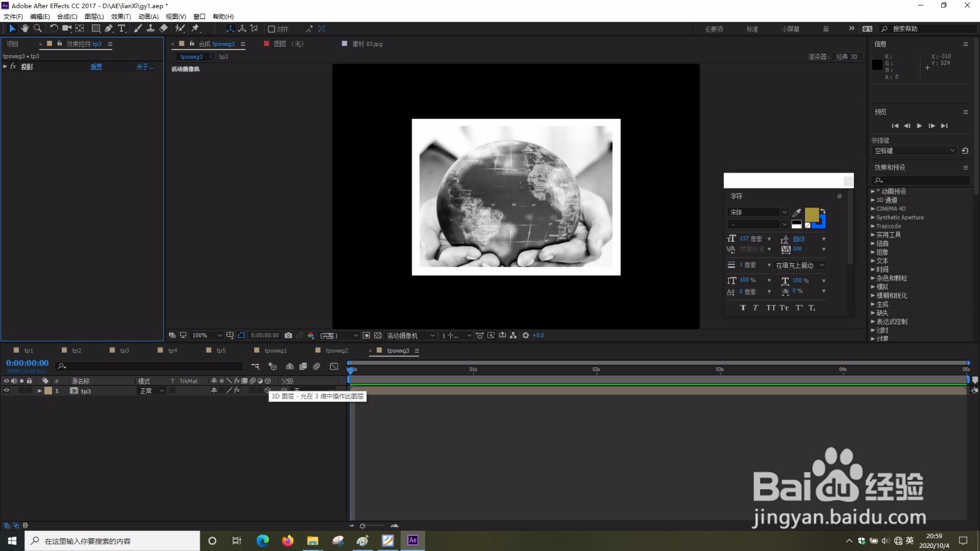This screenshot has height=551, width=980.
Task: Open 合成(C) menu
Action: (x=67, y=17)
